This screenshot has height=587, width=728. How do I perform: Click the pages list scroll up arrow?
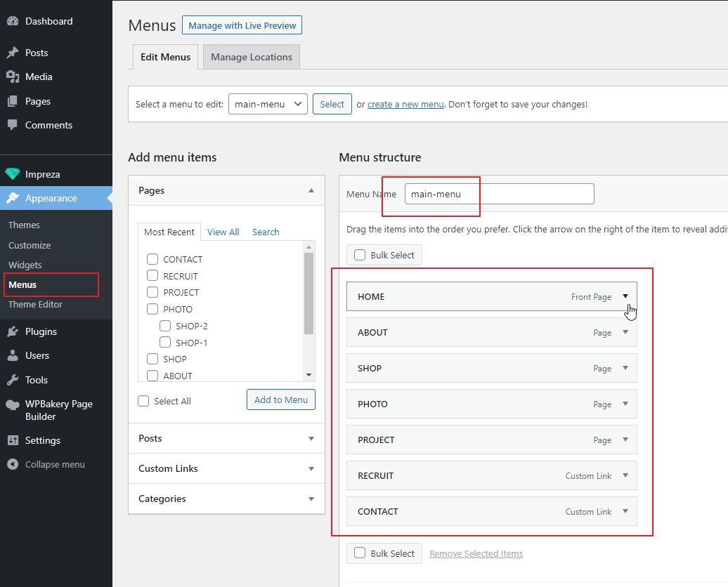click(308, 246)
